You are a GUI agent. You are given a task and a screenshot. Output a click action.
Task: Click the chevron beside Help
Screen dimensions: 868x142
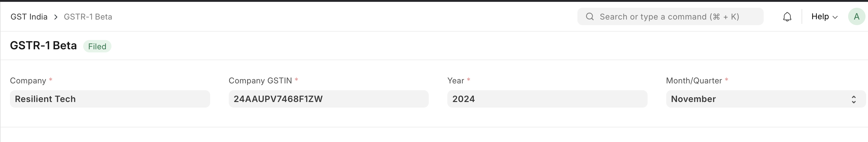coord(835,17)
